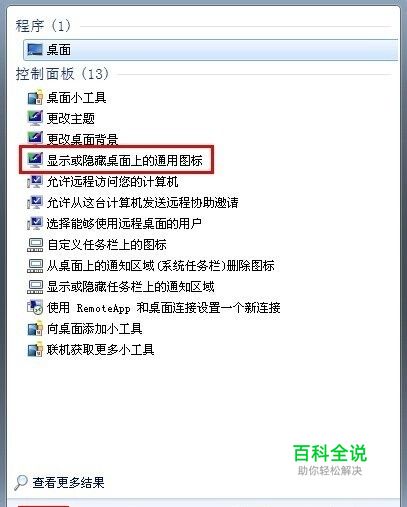This screenshot has width=407, height=507.
Task: Open 自定义任务栏上的图标 setting
Action: [107, 244]
